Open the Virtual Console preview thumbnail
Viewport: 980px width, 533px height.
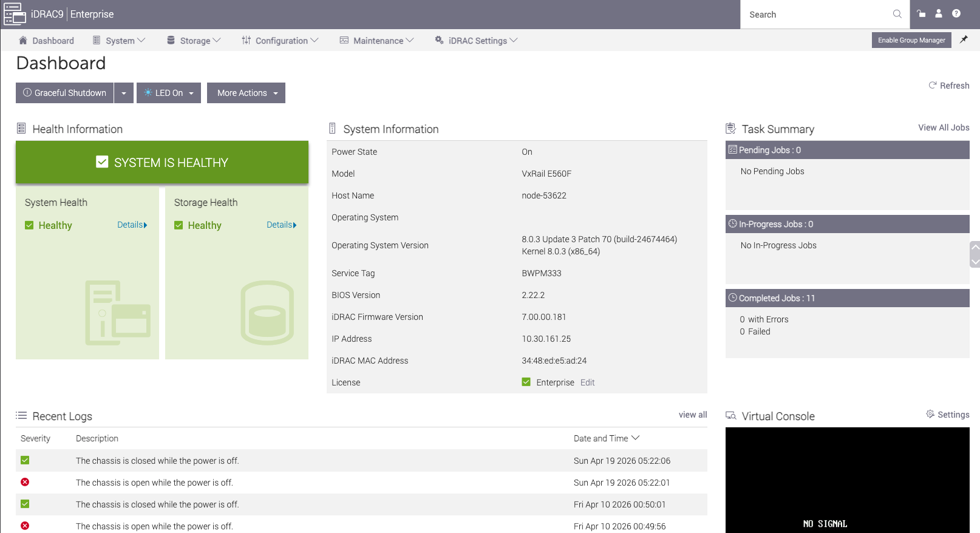pyautogui.click(x=848, y=480)
